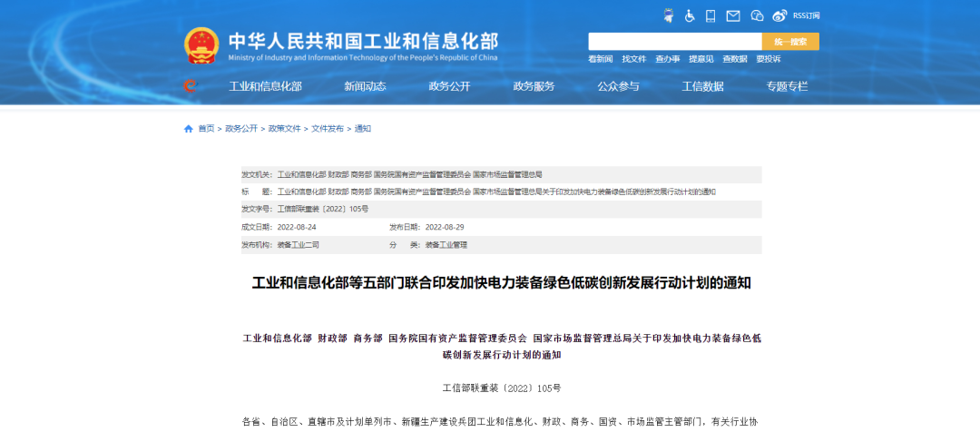Open the envelope mail icon
980x432 pixels.
[x=733, y=15]
